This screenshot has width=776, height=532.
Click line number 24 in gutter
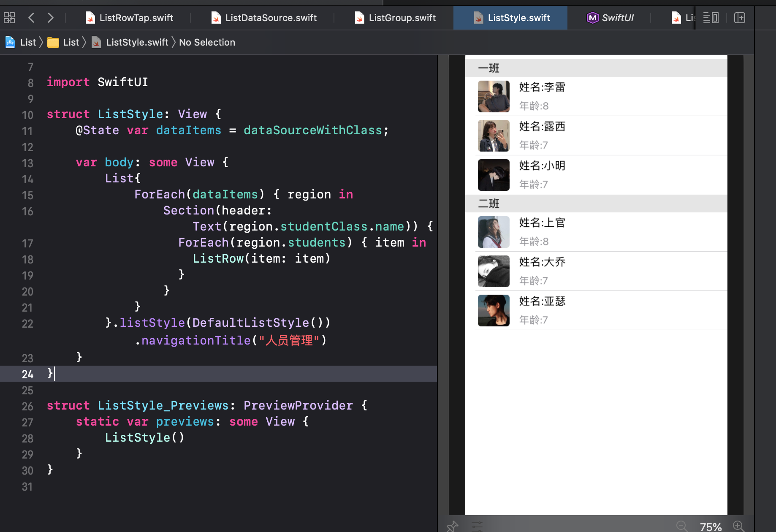pos(27,374)
